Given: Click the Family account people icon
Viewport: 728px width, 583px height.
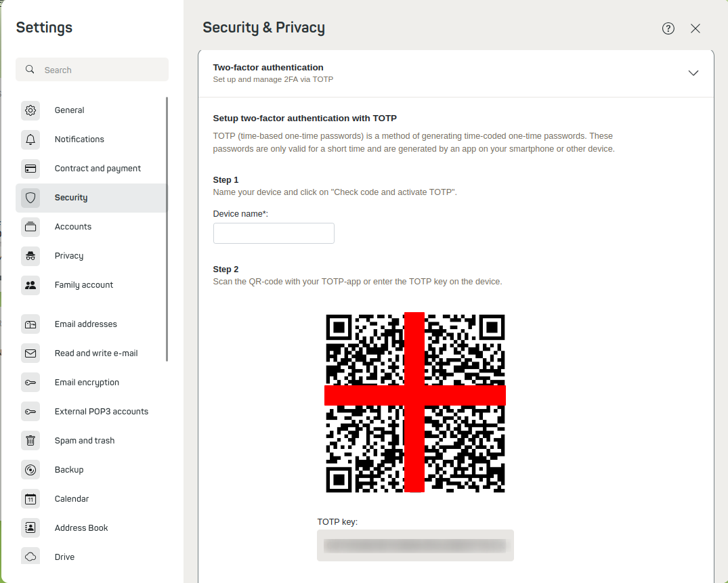Looking at the screenshot, I should pos(30,285).
